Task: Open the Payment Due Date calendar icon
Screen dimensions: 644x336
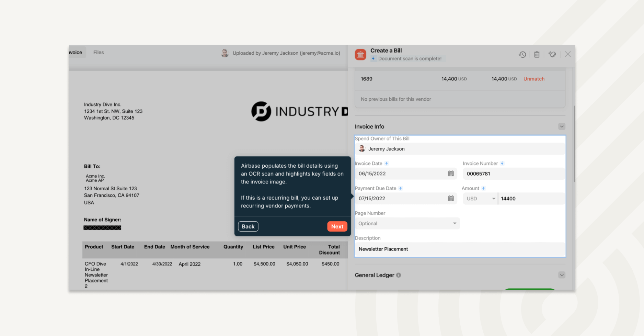Action: tap(451, 198)
